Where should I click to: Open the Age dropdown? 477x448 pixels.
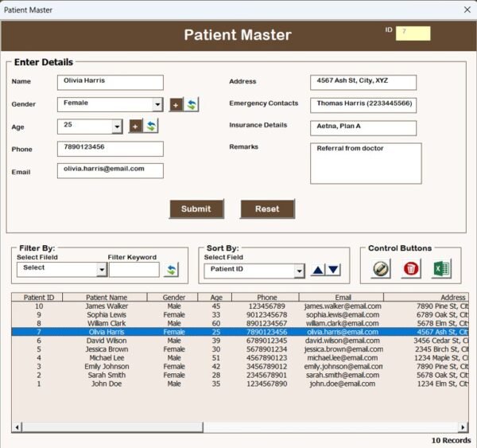tap(117, 127)
